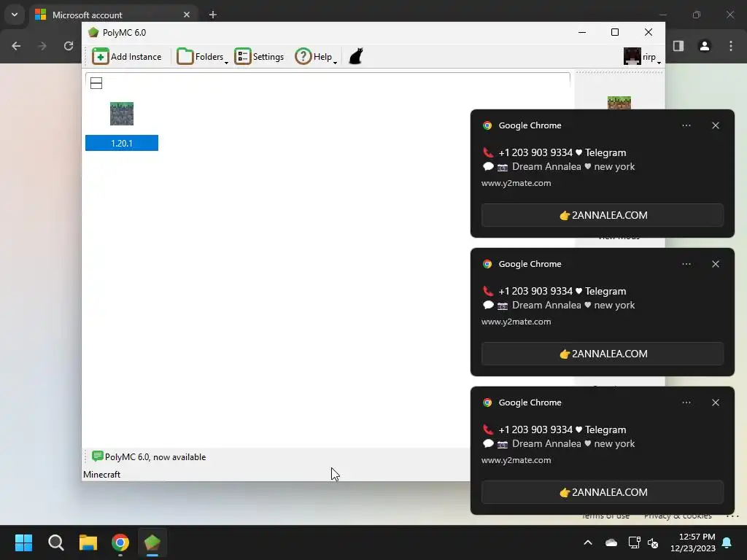Open Chrome three-dot menu
This screenshot has height=560, width=747.
point(731,46)
